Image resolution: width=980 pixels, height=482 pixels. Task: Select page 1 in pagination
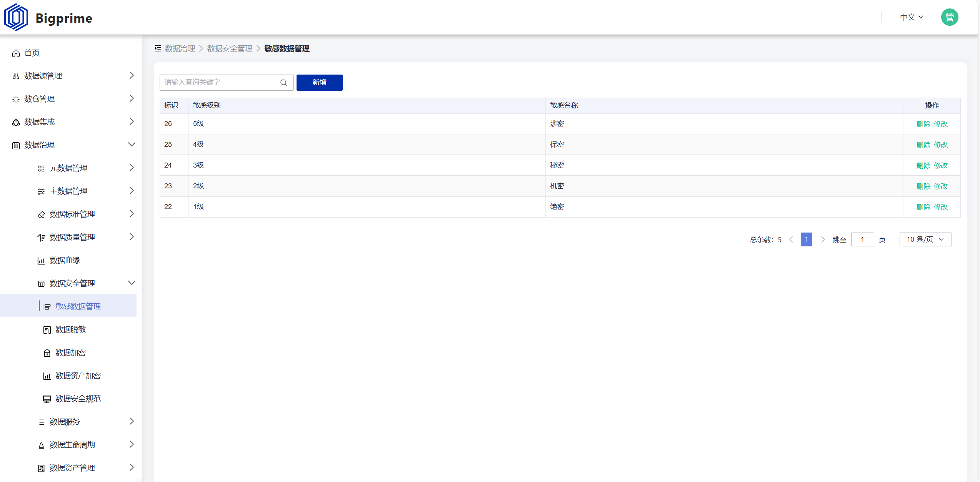[x=807, y=239]
